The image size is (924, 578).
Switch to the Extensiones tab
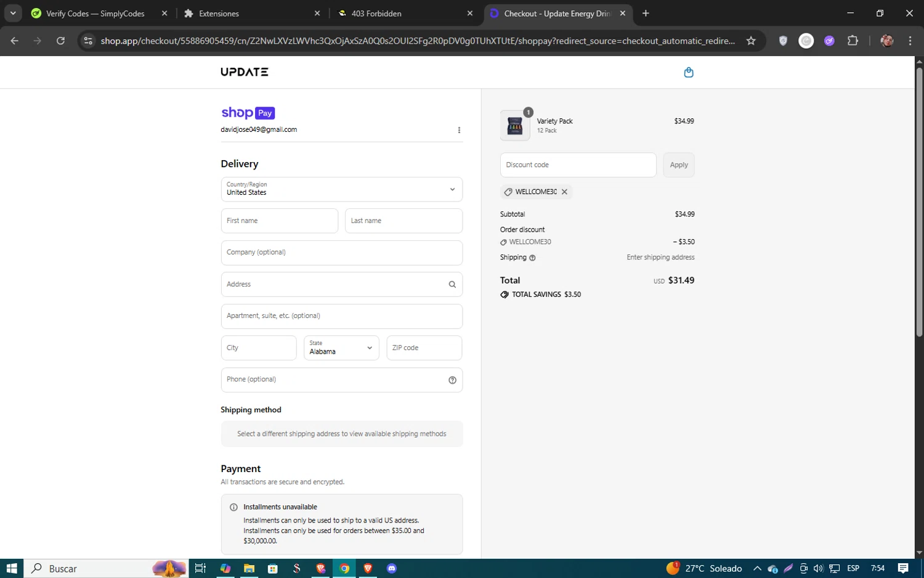click(253, 13)
